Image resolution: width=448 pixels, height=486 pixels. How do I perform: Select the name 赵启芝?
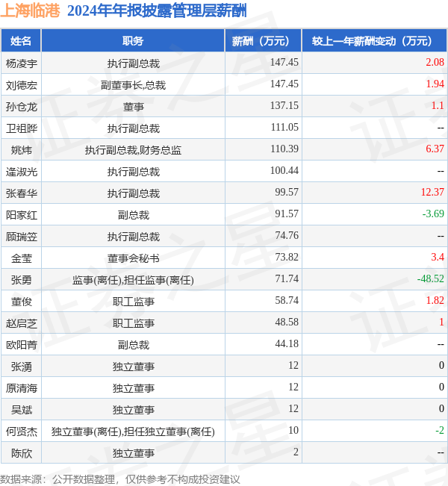(x=22, y=323)
